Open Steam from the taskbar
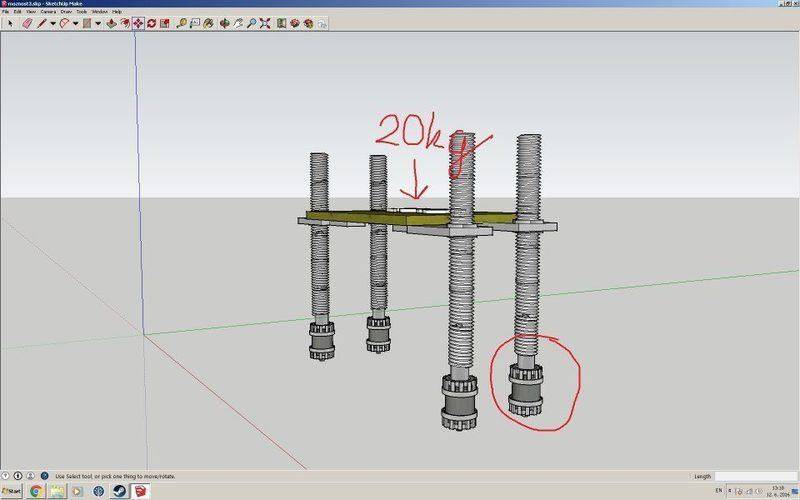The image size is (800, 500). click(x=119, y=492)
